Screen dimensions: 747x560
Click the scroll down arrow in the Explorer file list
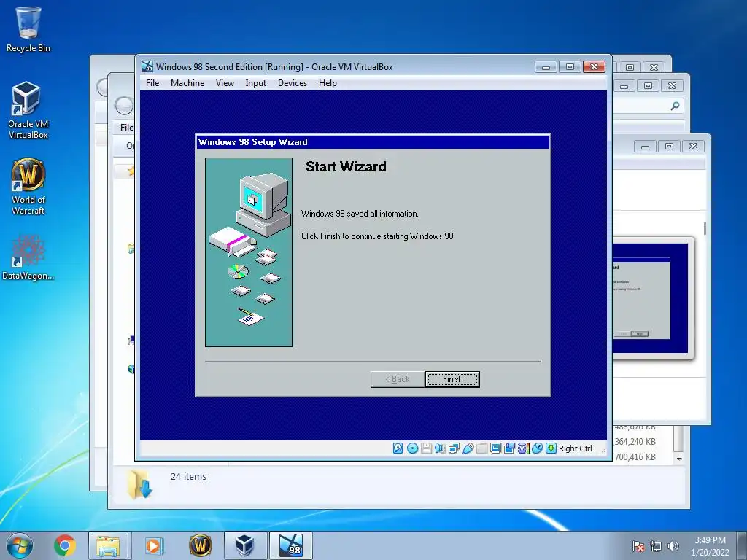679,459
